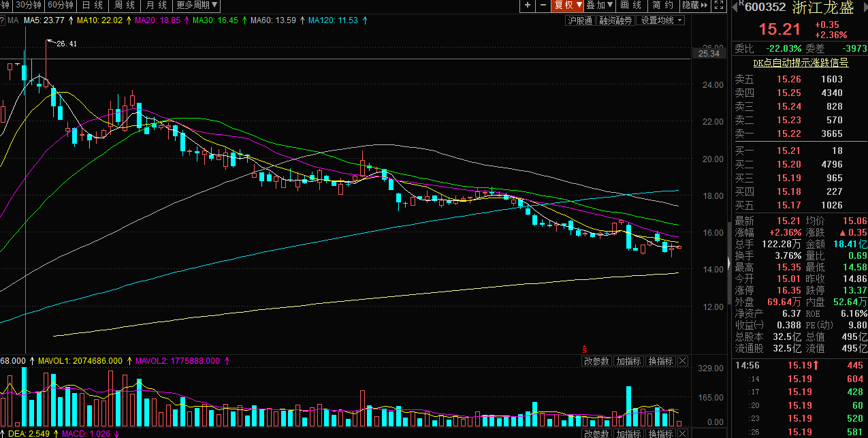Open the DK点自动提示涨跌信号 link
Screen dimensions: 868x438
[x=801, y=63]
